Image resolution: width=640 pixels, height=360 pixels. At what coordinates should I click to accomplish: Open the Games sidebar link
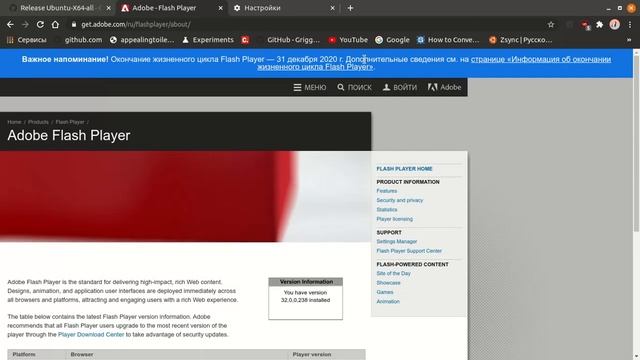(384, 292)
